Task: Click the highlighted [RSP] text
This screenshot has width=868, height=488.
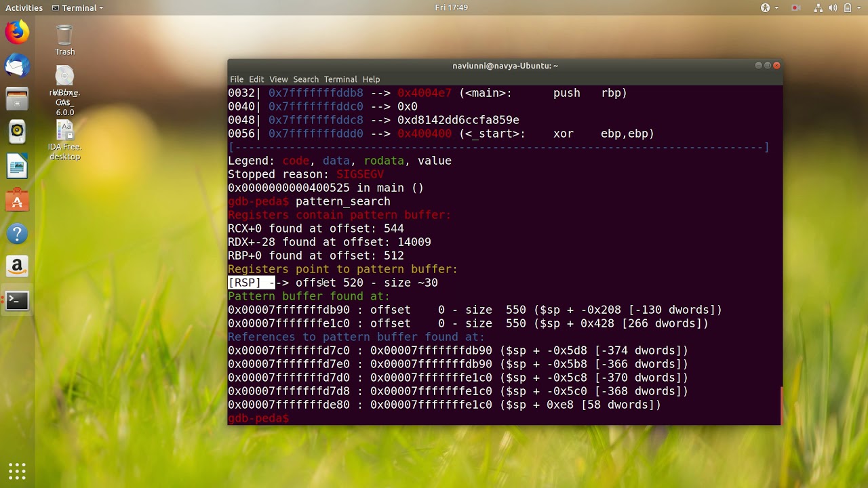Action: pos(245,283)
